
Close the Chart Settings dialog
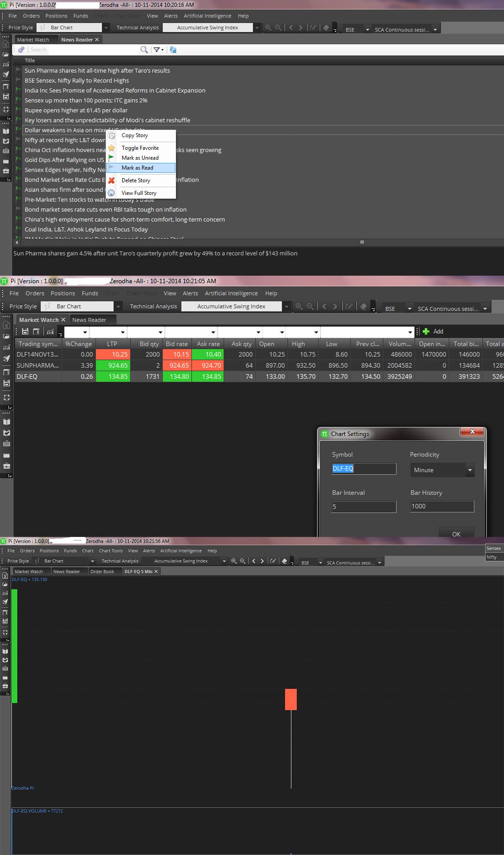click(x=472, y=432)
